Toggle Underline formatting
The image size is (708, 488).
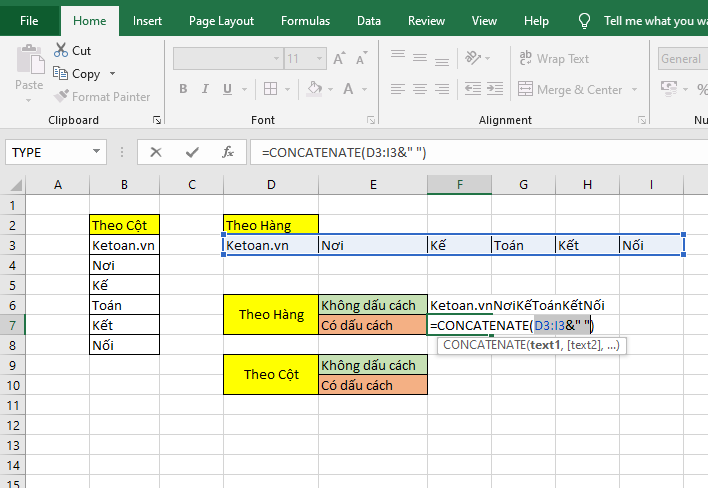(x=229, y=89)
